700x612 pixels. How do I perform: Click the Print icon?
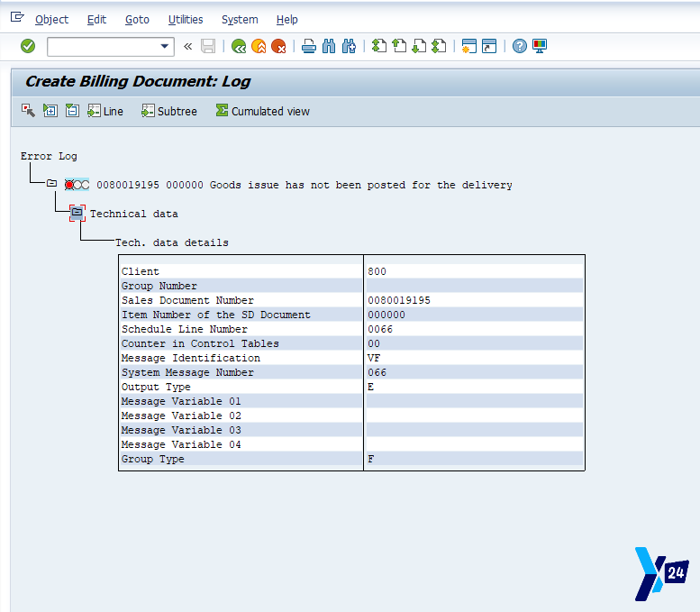click(308, 46)
